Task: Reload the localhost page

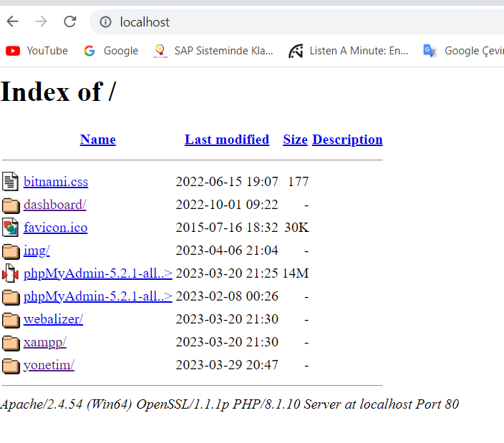Action: point(69,22)
